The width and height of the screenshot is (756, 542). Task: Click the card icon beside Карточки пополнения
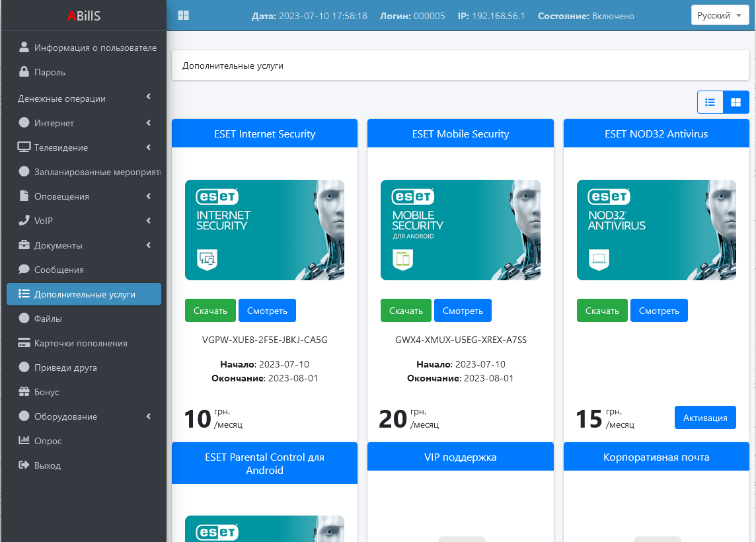[24, 343]
